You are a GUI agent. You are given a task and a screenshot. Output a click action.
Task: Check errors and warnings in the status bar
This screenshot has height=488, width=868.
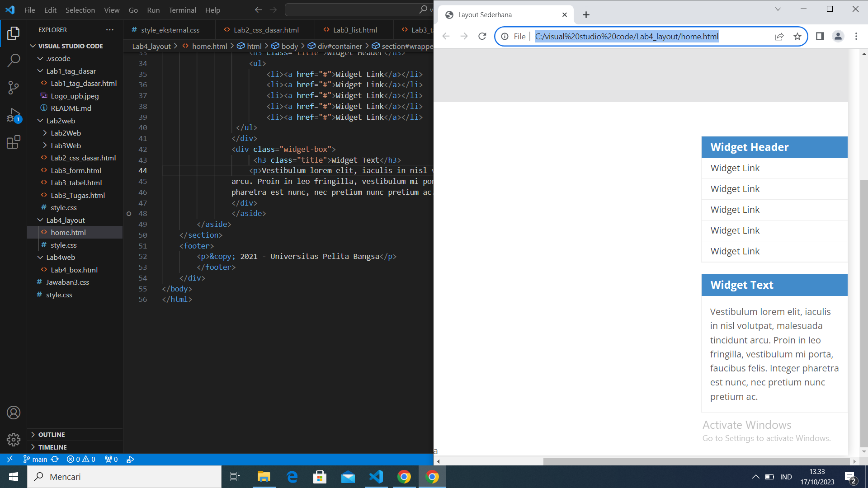point(80,459)
